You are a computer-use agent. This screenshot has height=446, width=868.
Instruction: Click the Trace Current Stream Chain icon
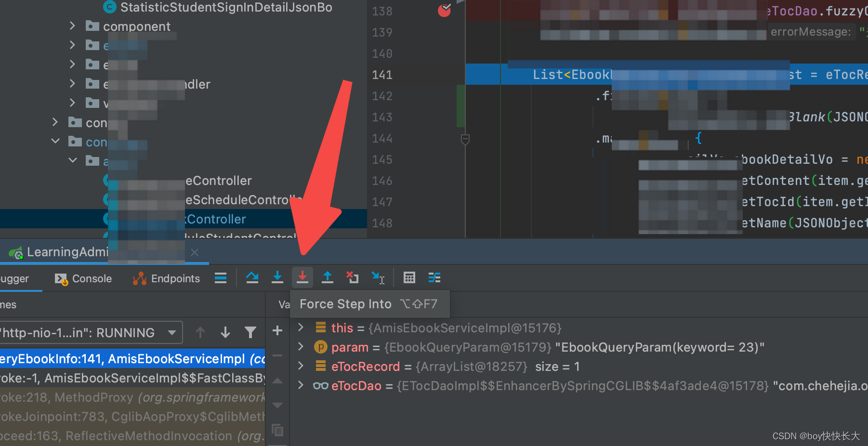(x=434, y=277)
